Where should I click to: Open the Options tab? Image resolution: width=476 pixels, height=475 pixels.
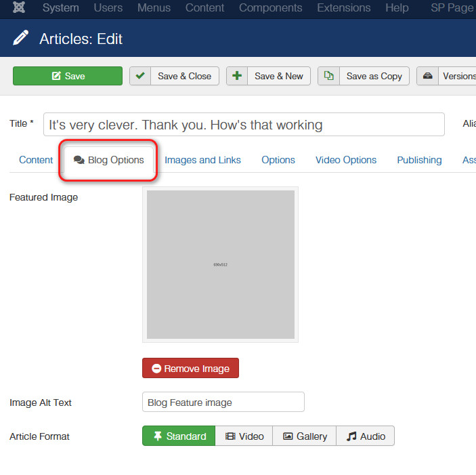tap(278, 160)
